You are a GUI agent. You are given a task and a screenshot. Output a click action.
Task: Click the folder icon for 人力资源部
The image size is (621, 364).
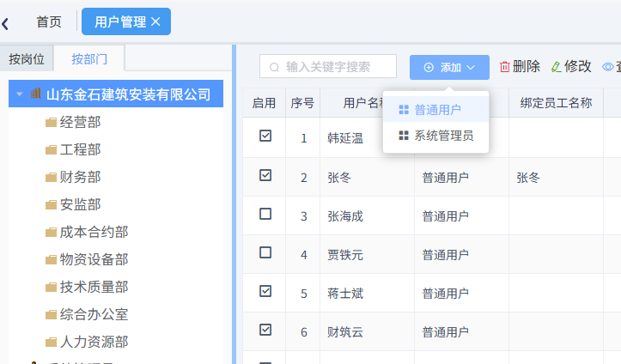pyautogui.click(x=51, y=343)
